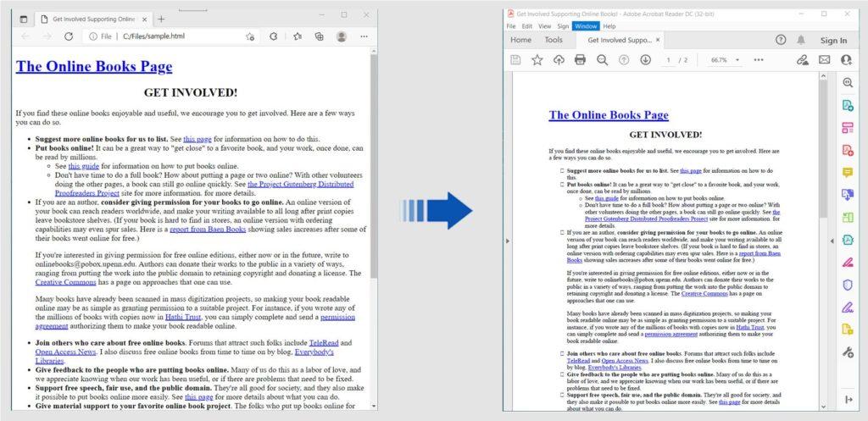Refresh the browser page
Screen dimensions: 868x421
click(x=67, y=36)
